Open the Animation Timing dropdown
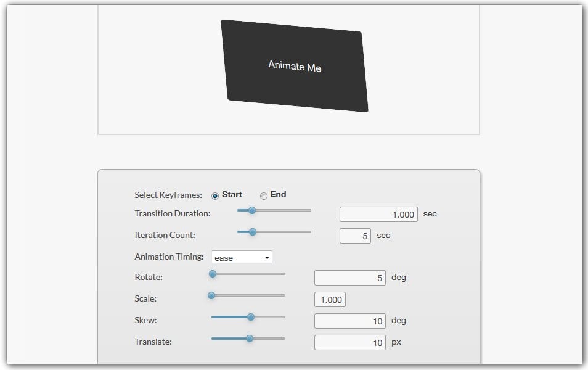The image size is (588, 370). click(x=242, y=257)
